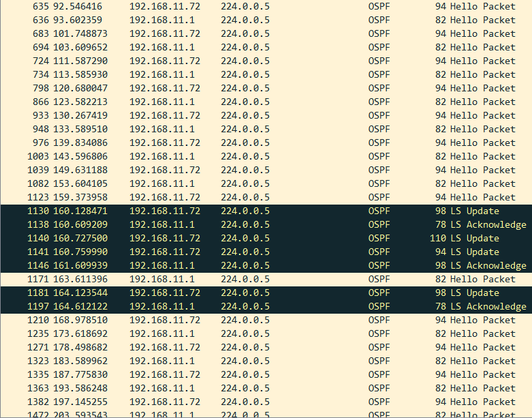Select packet 1323 at time 183.589962
Screen dimensions: 532x418
coord(266,361)
